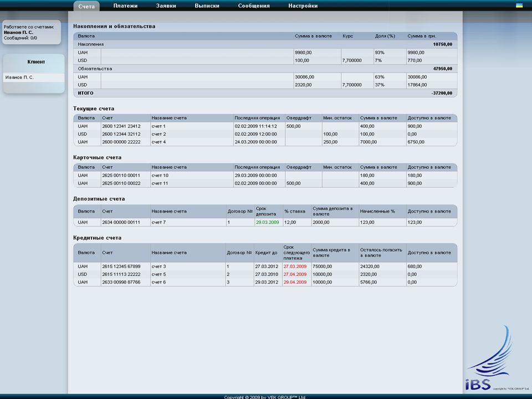Click the Накопления group row label
Viewport: 532px width, 399px height.
pos(90,44)
